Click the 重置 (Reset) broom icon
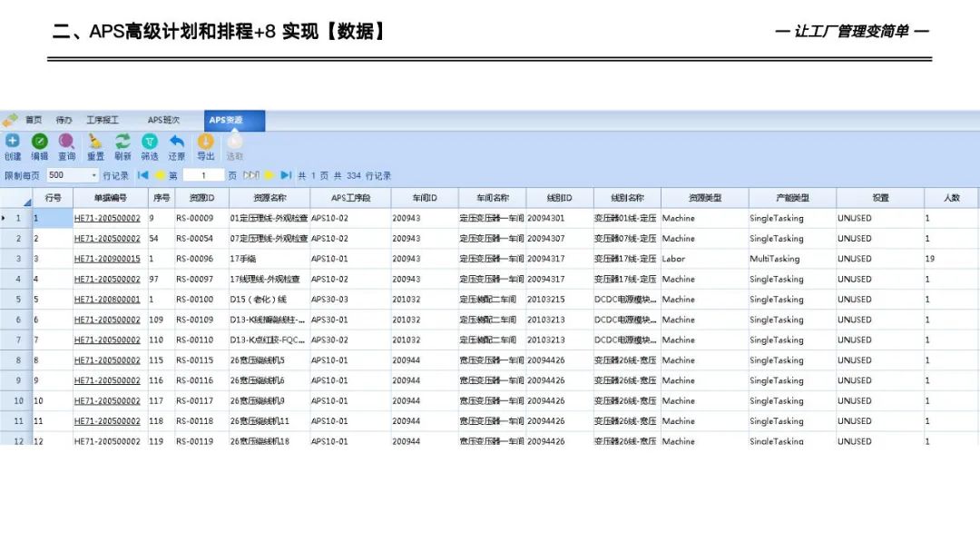 point(94,141)
